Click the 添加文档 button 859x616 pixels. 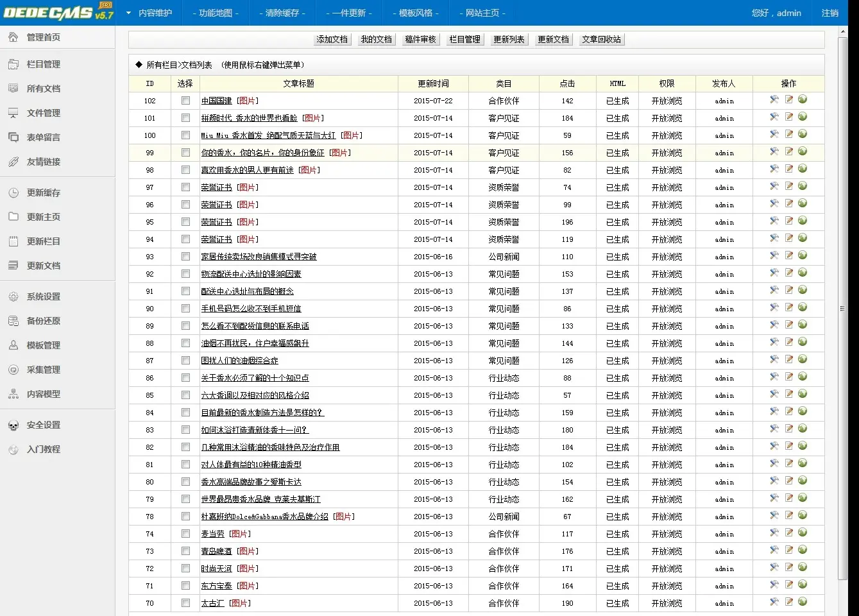coord(332,39)
